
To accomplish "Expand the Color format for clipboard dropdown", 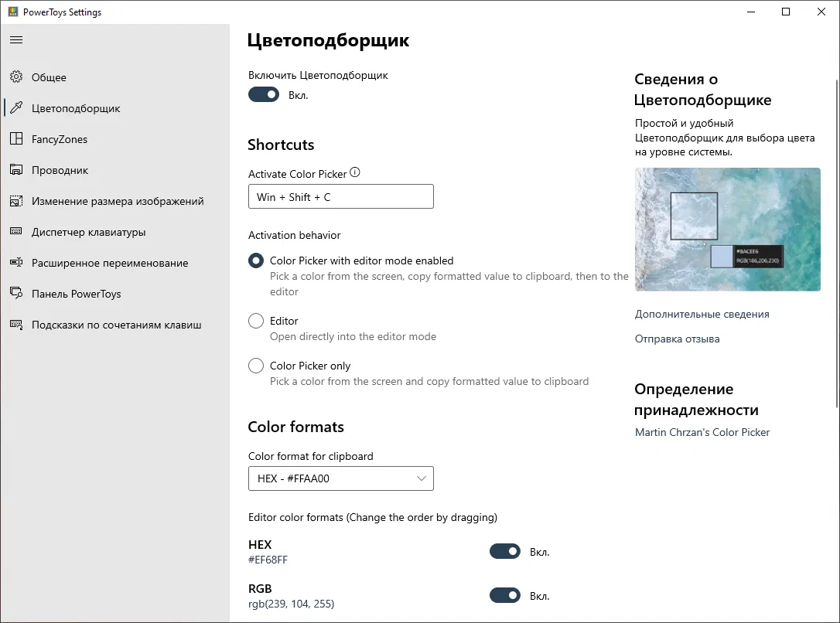I will click(340, 478).
